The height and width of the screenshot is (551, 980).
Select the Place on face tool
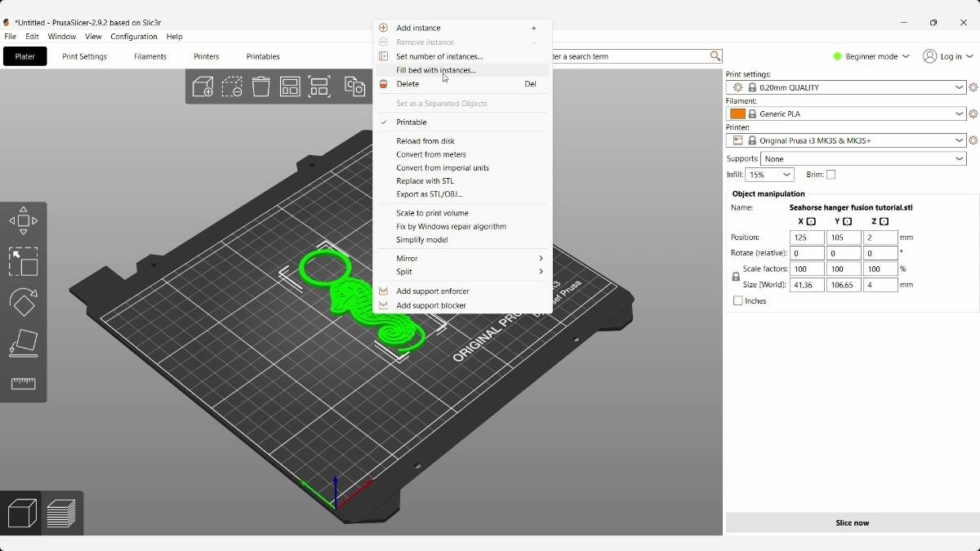click(23, 343)
